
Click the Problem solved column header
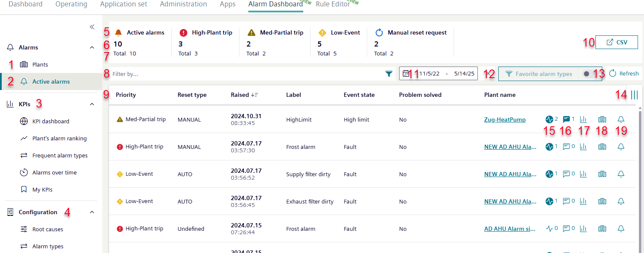[x=420, y=95]
